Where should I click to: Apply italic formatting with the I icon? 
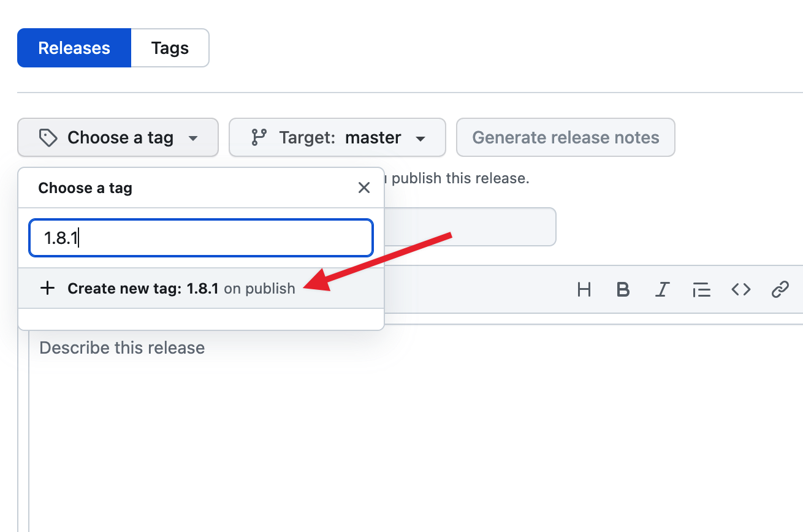tap(661, 289)
